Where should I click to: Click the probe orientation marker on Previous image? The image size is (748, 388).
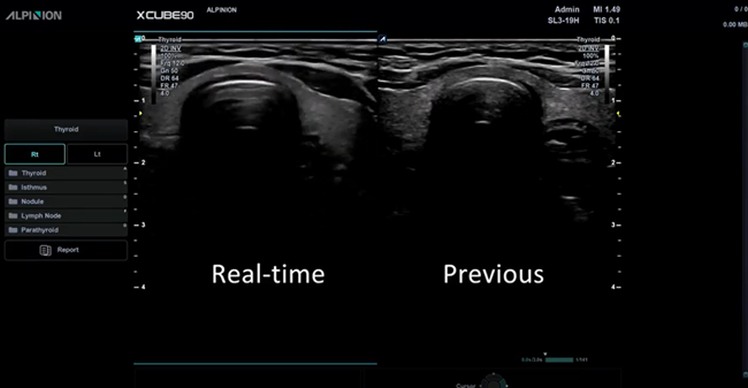[x=382, y=39]
